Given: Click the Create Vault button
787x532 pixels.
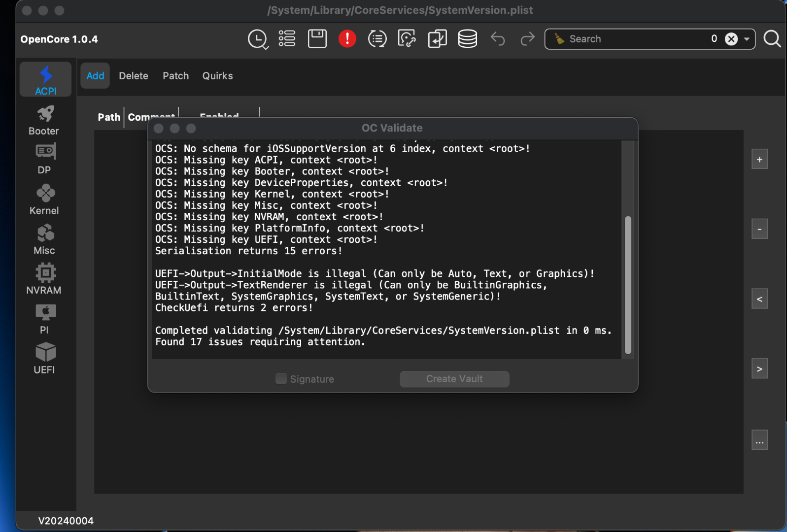Looking at the screenshot, I should pyautogui.click(x=454, y=379).
